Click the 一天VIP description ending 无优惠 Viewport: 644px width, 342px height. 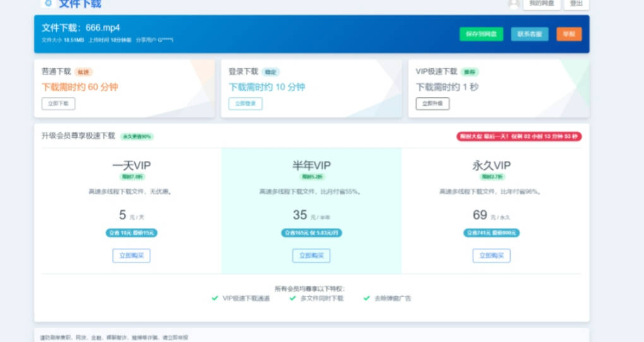click(130, 191)
